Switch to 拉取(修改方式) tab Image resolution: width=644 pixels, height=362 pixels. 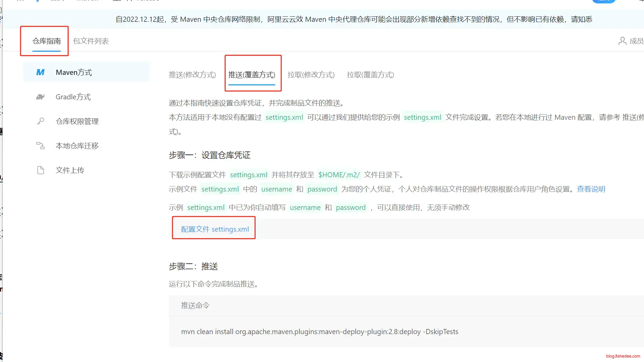point(311,75)
